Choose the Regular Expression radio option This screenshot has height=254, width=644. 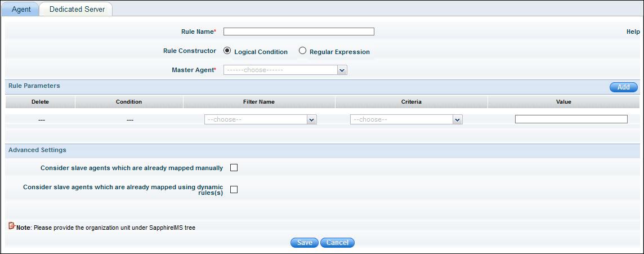pos(302,51)
